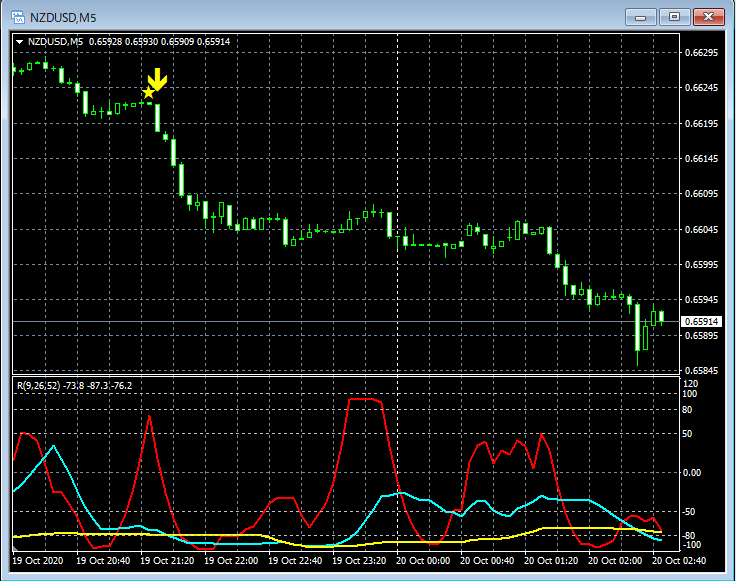Click the yellow down arrow sell signal
737x581 pixels.
(157, 80)
